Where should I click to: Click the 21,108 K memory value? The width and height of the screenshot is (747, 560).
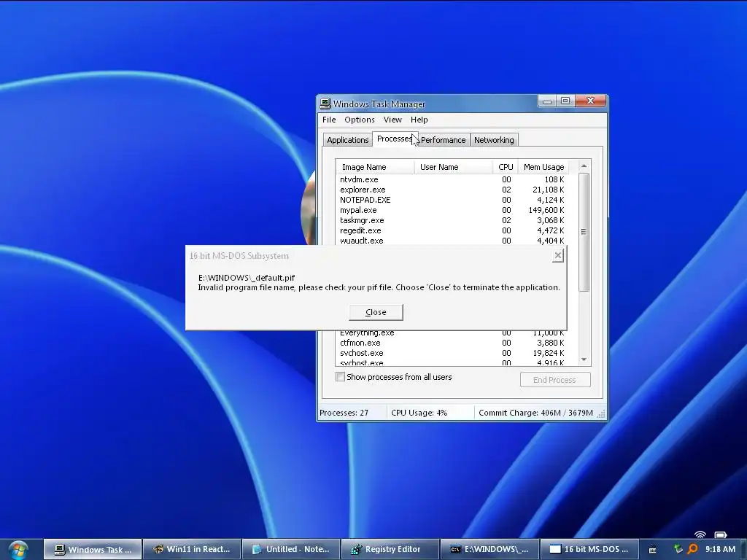pos(549,190)
